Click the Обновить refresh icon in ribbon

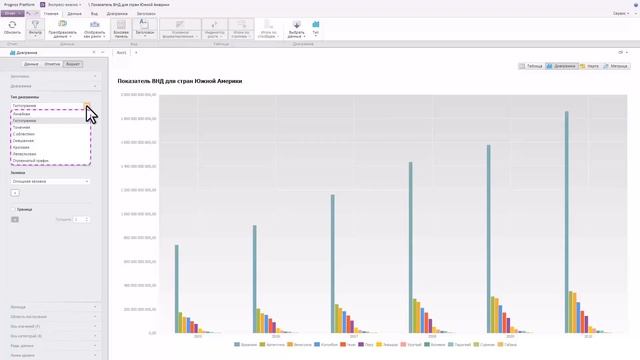[x=12, y=25]
